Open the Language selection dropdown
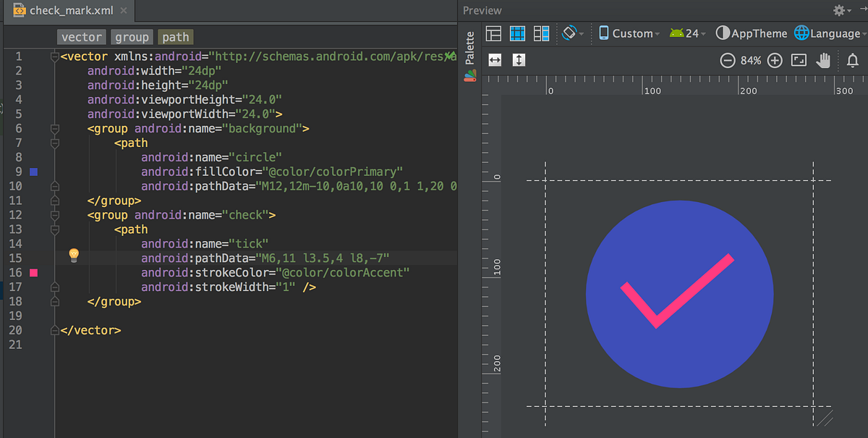 click(x=830, y=33)
